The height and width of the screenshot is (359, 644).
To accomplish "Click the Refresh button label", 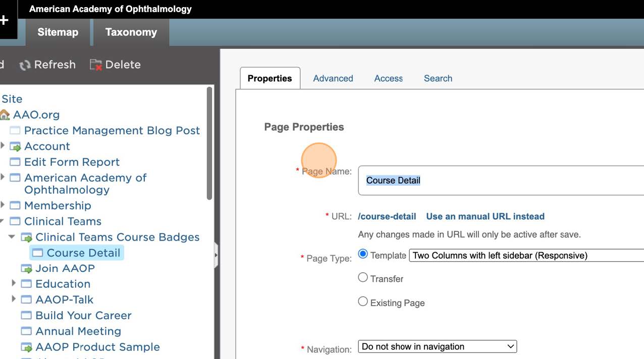I will pyautogui.click(x=55, y=65).
